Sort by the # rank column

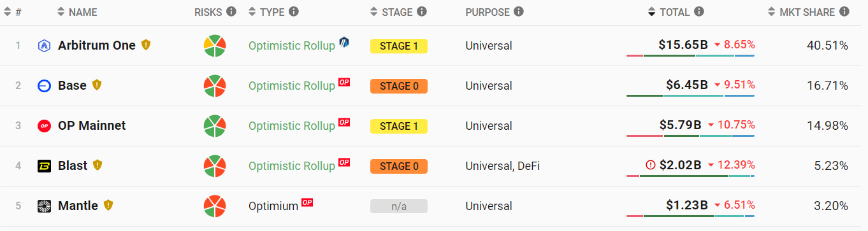pos(13,12)
